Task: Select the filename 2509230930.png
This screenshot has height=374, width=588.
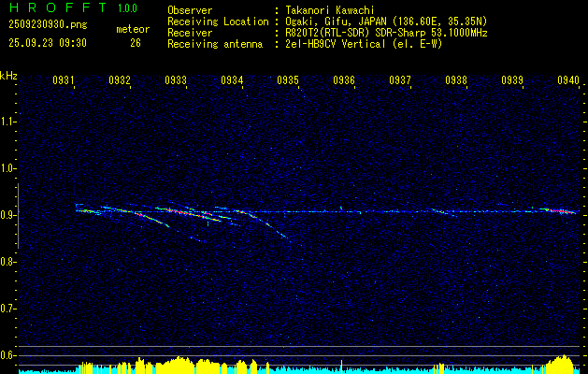Action: click(48, 25)
